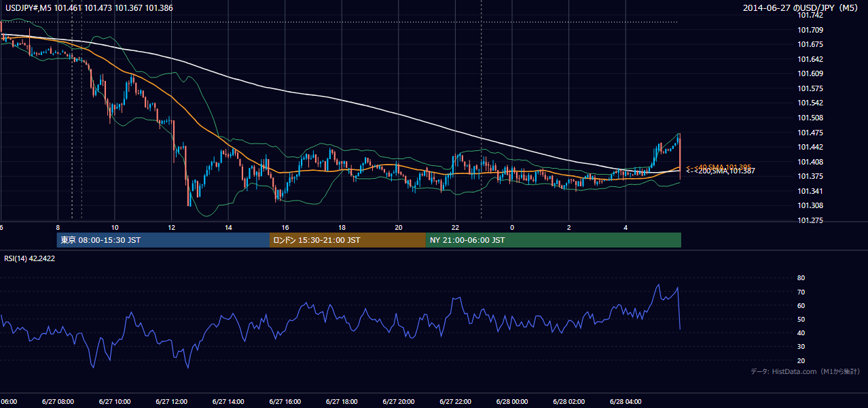This screenshot has height=408, width=868.
Task: Click price axis value 101.408
Action: click(x=810, y=162)
